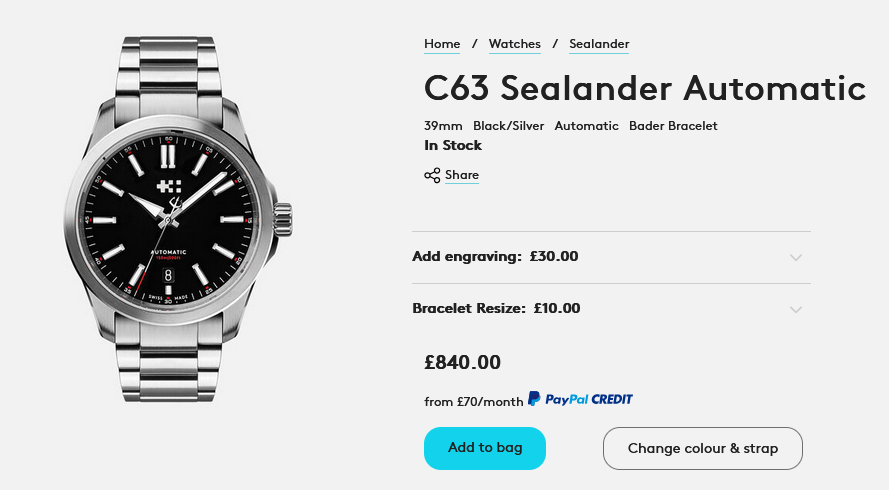Click the Share text link
The height and width of the screenshot is (490, 889).
[462, 175]
